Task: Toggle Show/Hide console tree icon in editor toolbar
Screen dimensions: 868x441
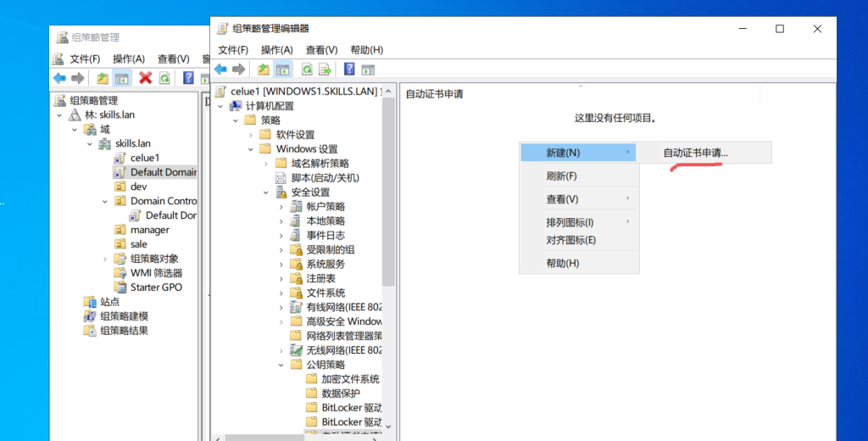Action: (283, 70)
